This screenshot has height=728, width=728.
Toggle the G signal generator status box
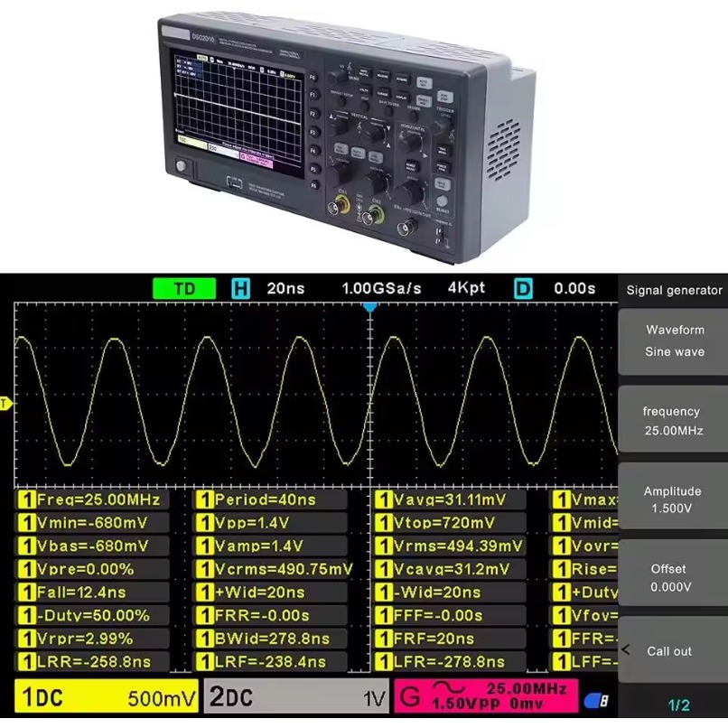tap(485, 695)
